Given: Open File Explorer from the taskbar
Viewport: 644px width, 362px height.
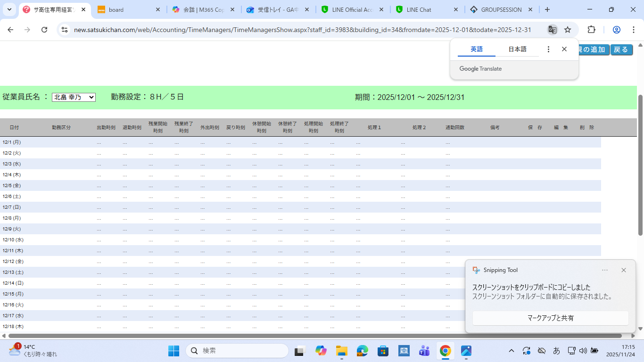Looking at the screenshot, I should (x=342, y=351).
